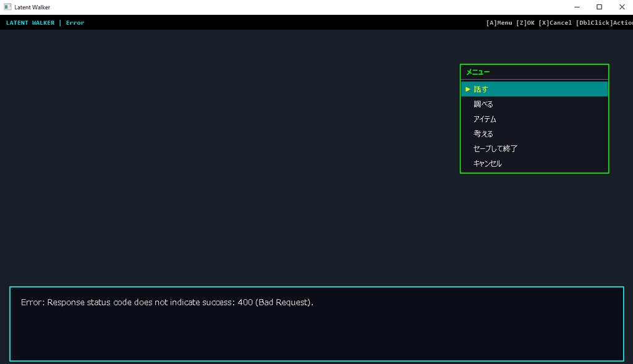Choose 調べる from the menu
Image resolution: width=633 pixels, height=364 pixels.
[x=534, y=104]
